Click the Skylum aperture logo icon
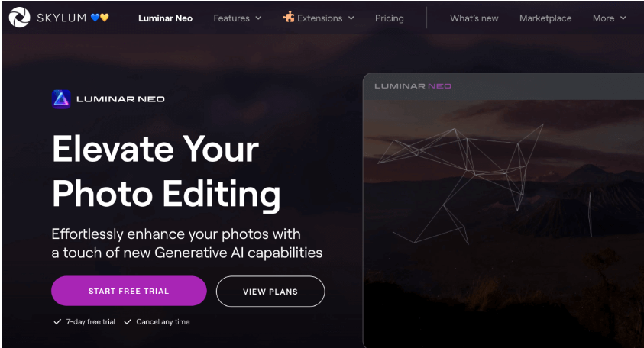644x348 pixels. pos(19,18)
